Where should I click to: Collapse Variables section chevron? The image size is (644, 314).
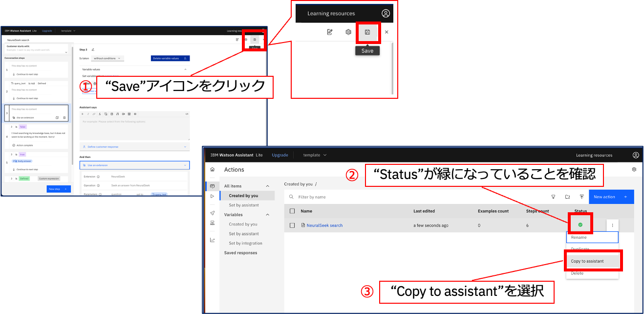pyautogui.click(x=267, y=215)
